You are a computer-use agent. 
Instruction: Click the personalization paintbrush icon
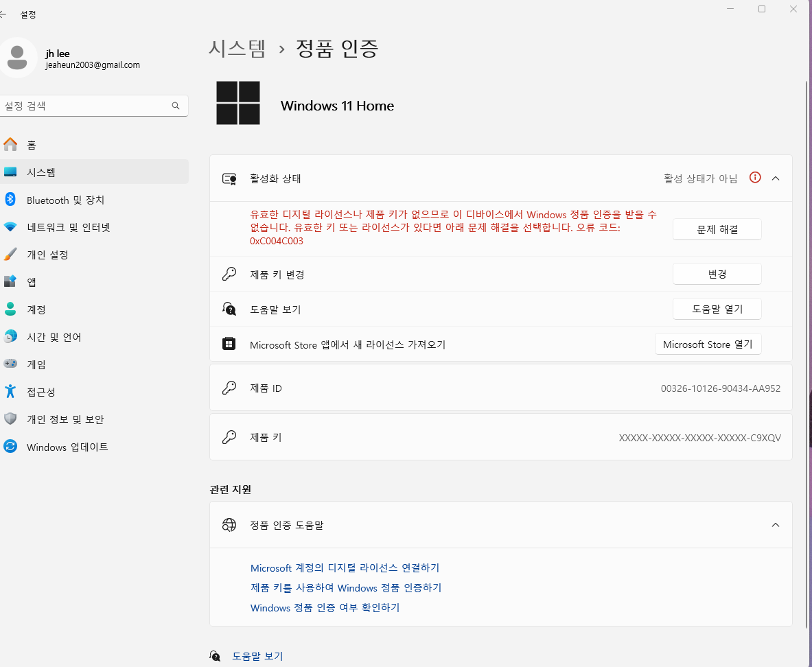click(x=10, y=255)
